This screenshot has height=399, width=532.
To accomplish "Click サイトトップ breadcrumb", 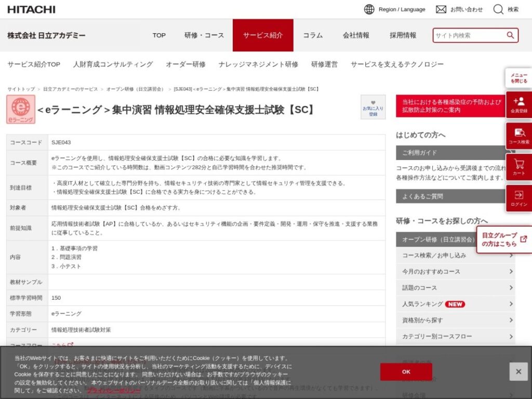I will 21,89.
